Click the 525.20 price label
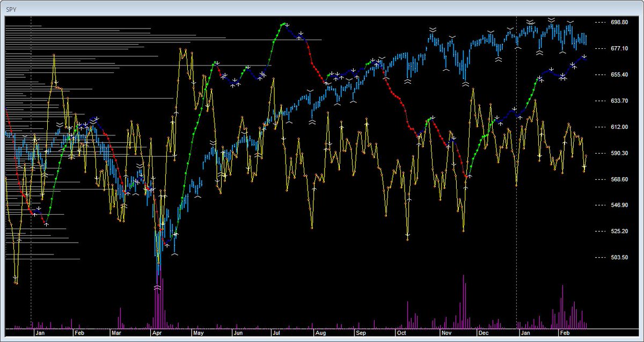This screenshot has height=342, width=644. click(x=619, y=231)
